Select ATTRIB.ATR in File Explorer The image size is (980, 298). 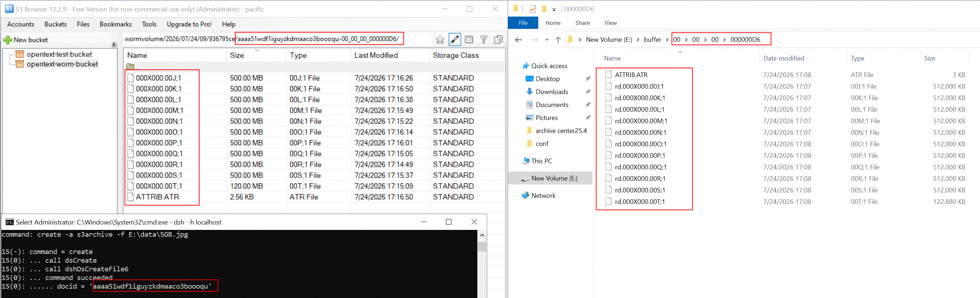[631, 75]
